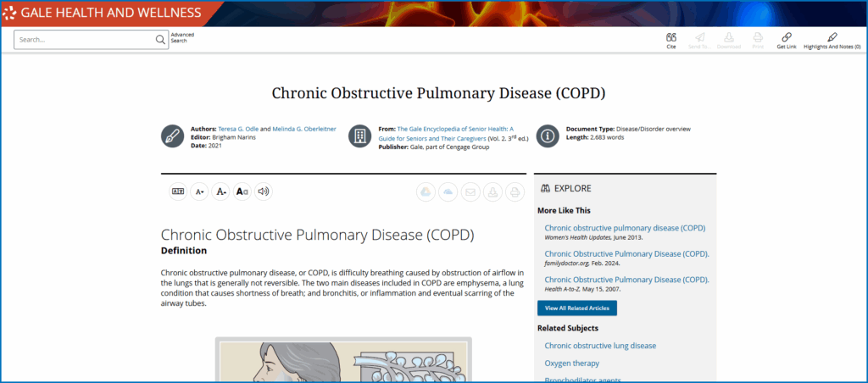Open Oxygen therapy related subject
Viewport: 868px width, 383px height.
[x=572, y=363]
